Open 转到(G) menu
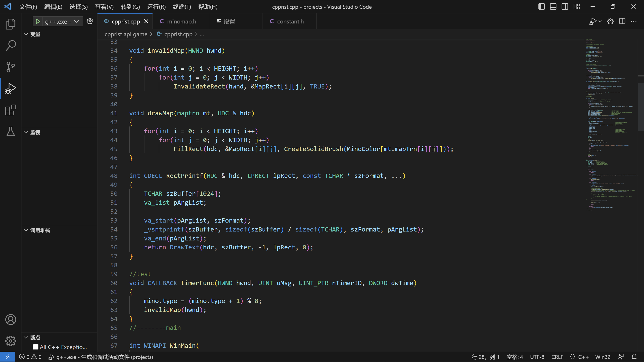Screen dimensions: 644x362 pyautogui.click(x=130, y=7)
